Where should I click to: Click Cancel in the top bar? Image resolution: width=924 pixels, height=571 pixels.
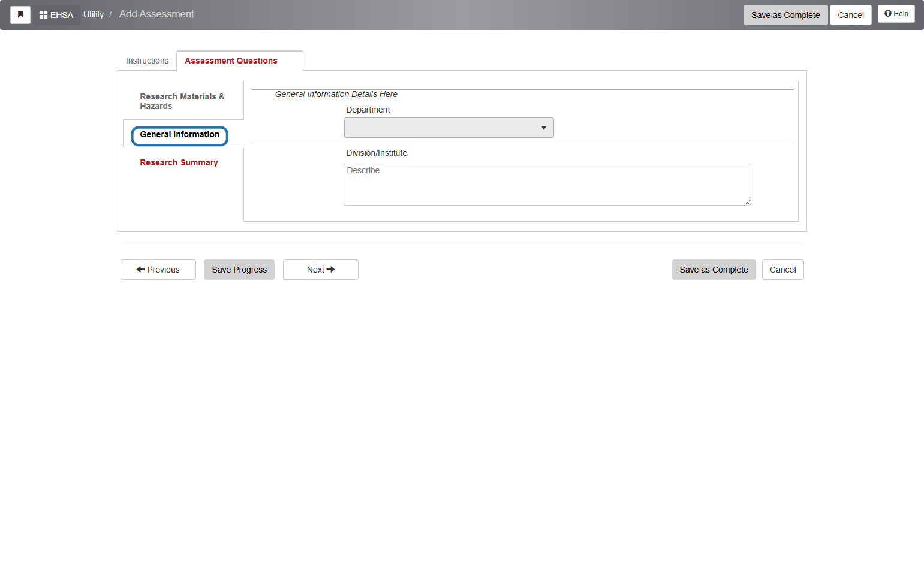pyautogui.click(x=851, y=15)
